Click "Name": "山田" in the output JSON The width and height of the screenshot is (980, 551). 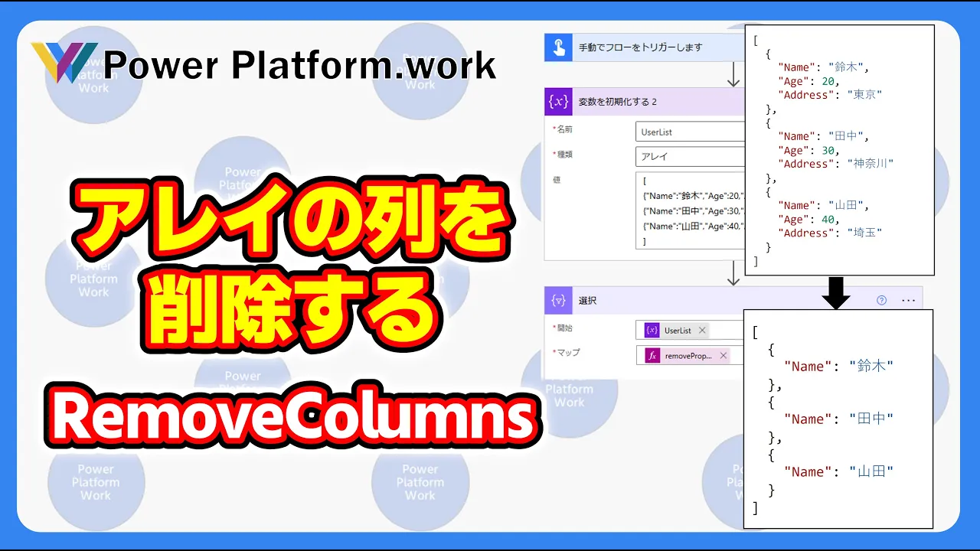(839, 472)
